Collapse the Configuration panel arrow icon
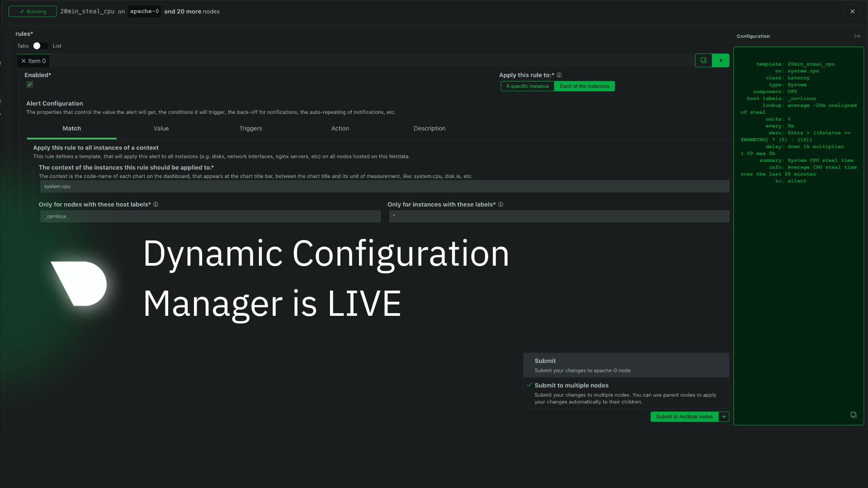This screenshot has width=868, height=488. [x=857, y=36]
